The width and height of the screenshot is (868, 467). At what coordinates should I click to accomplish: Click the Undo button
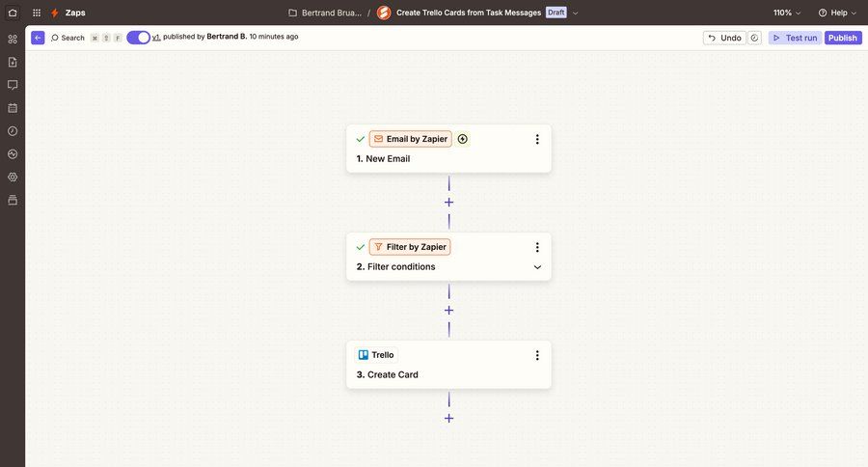coord(724,38)
